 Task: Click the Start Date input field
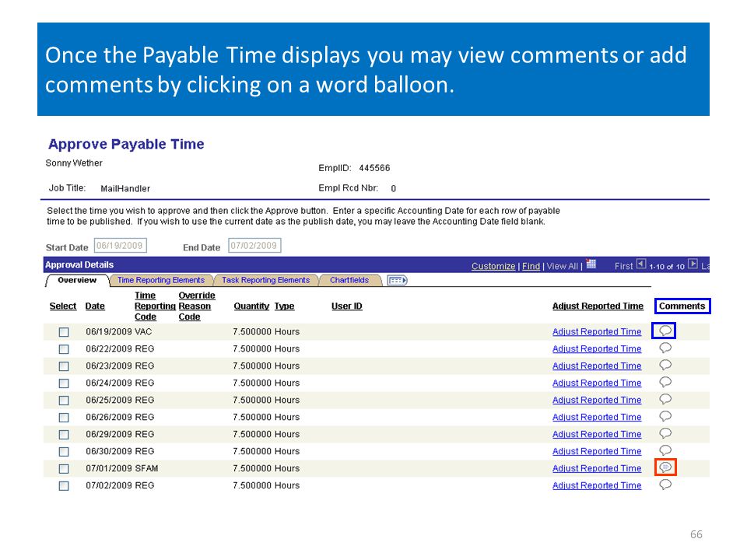pyautogui.click(x=120, y=246)
